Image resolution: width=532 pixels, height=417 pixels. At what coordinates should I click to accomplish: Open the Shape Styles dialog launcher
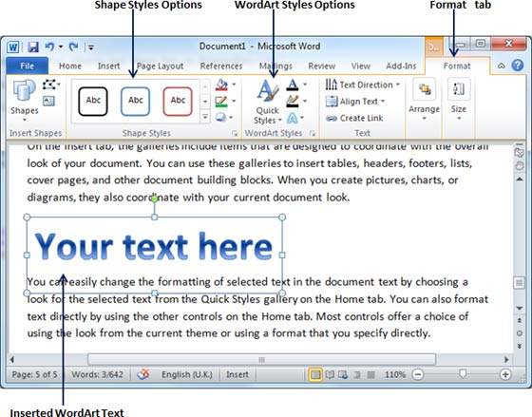(x=235, y=134)
